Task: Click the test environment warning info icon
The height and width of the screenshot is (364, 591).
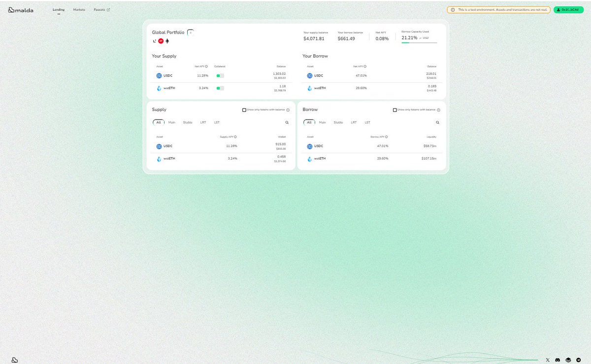Action: tap(453, 9)
